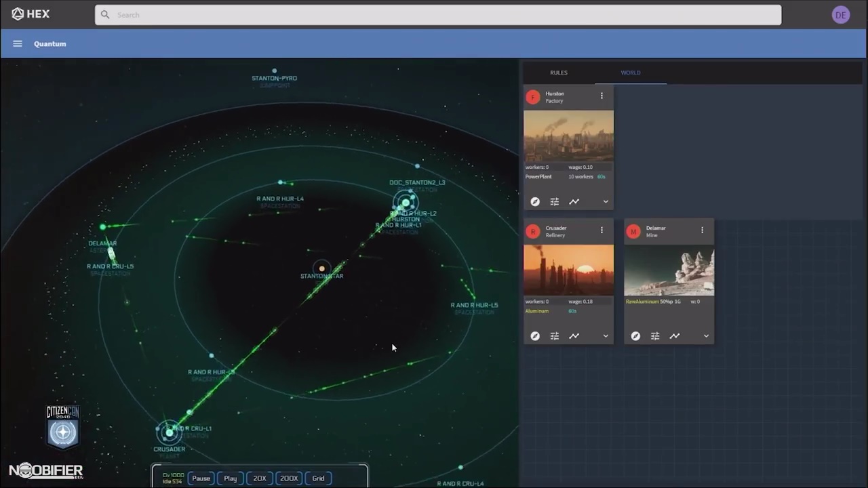
Task: Show the Delamar card trend chart
Action: (x=674, y=335)
